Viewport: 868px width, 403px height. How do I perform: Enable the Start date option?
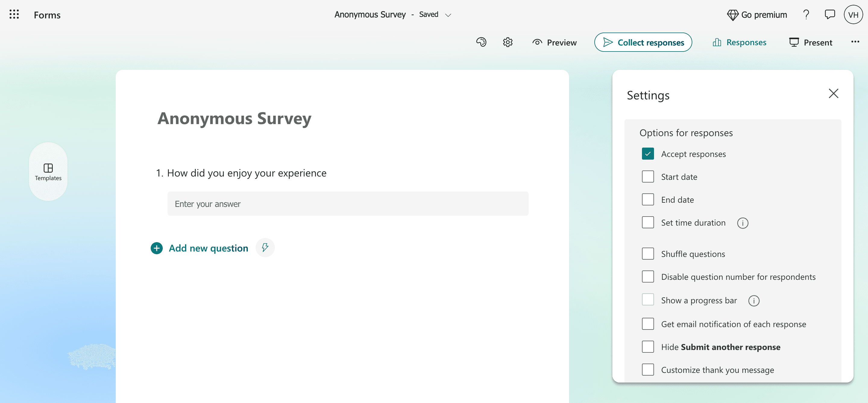click(648, 177)
